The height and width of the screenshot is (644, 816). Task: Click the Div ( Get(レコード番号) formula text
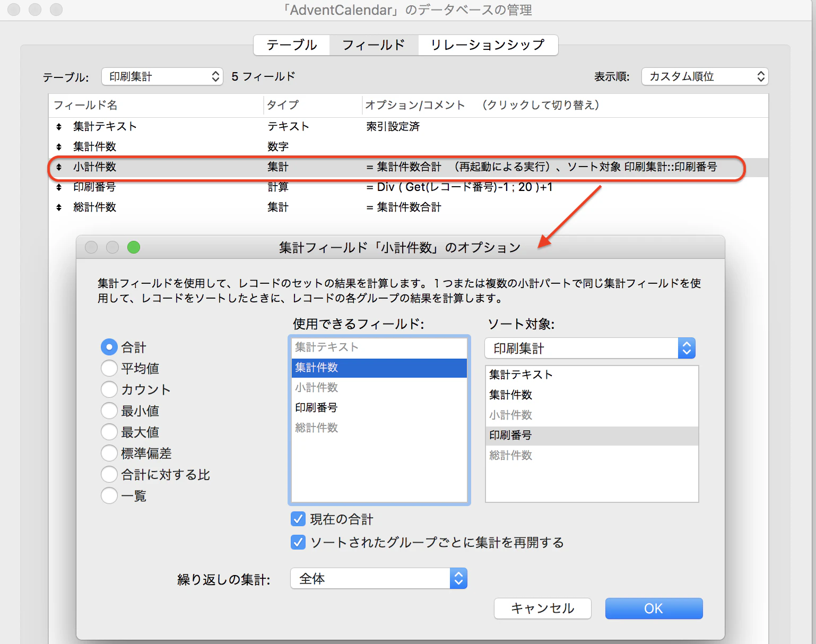coord(459,187)
